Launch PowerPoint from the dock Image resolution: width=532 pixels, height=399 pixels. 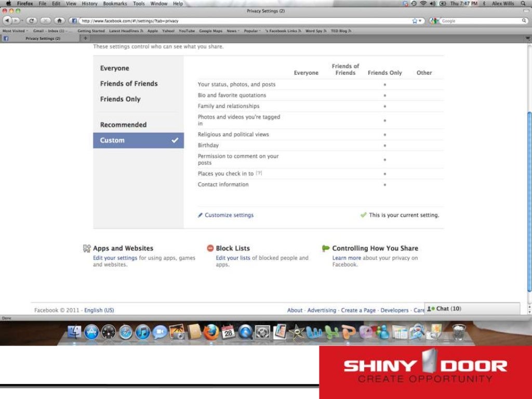coord(349,332)
